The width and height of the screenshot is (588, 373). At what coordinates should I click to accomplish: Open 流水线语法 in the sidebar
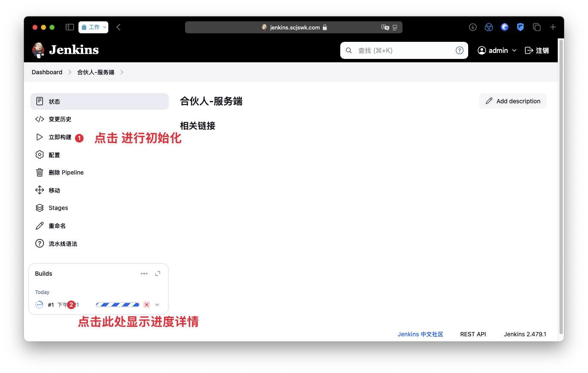(99, 244)
